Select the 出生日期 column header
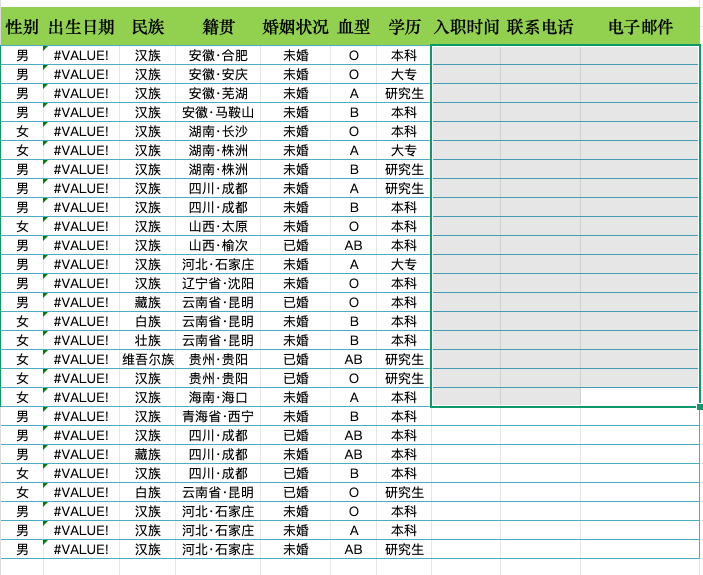Screen dimensions: 703x575 click(x=82, y=26)
